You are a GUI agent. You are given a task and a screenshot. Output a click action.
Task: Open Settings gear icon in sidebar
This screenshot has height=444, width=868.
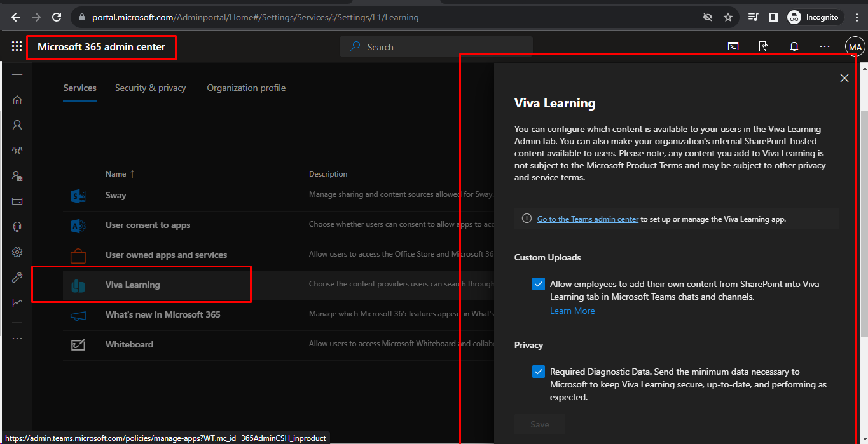pos(17,252)
